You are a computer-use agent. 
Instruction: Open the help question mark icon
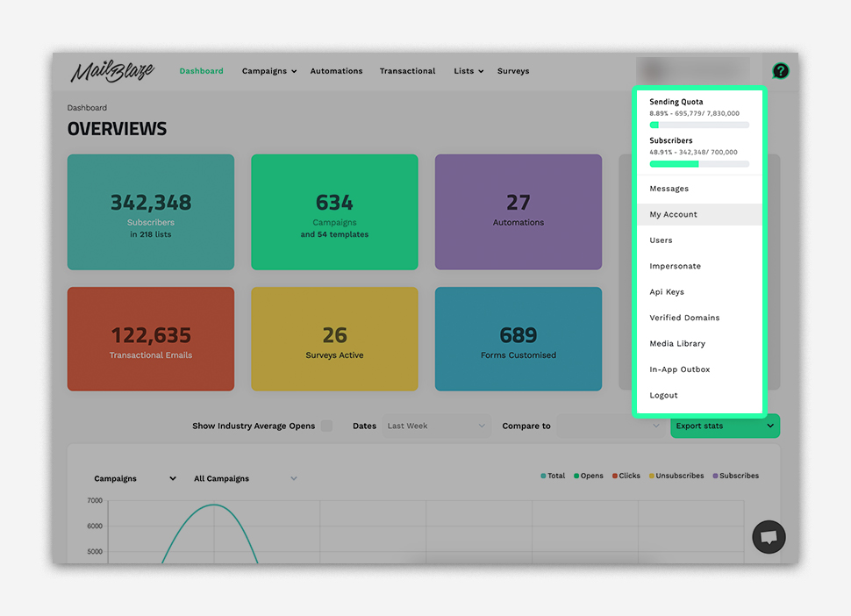tap(780, 71)
